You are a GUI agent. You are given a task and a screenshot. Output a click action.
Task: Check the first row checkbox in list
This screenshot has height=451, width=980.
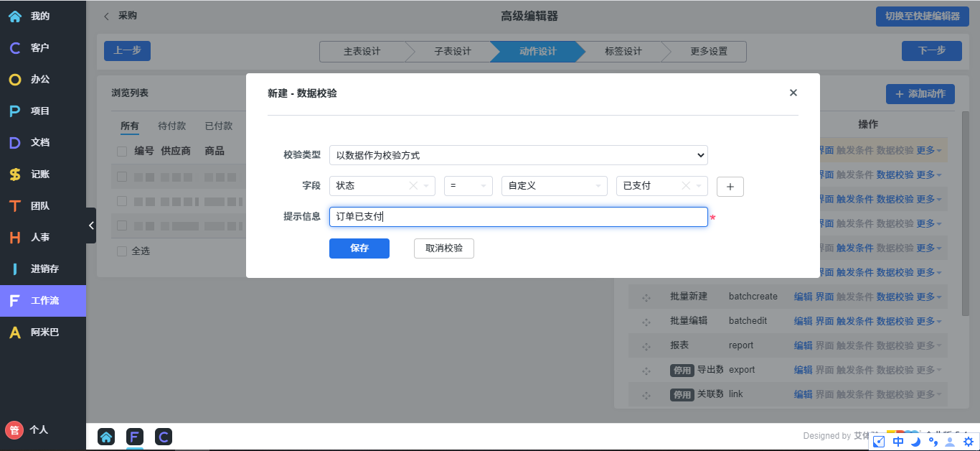(122, 177)
